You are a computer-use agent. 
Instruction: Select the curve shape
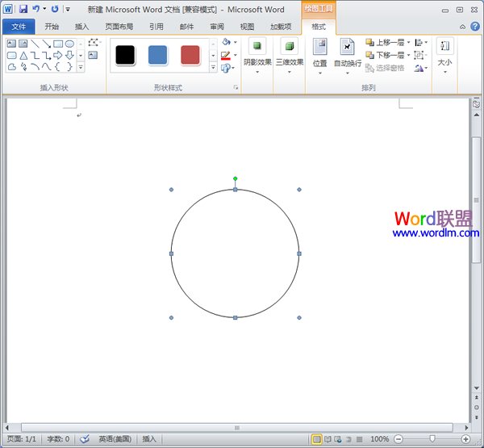point(46,67)
